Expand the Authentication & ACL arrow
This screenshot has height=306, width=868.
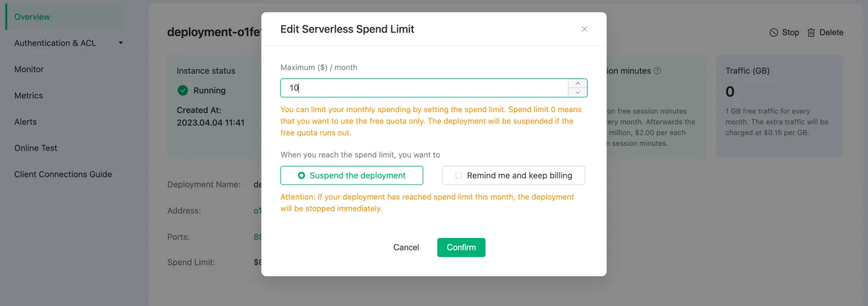point(121,43)
